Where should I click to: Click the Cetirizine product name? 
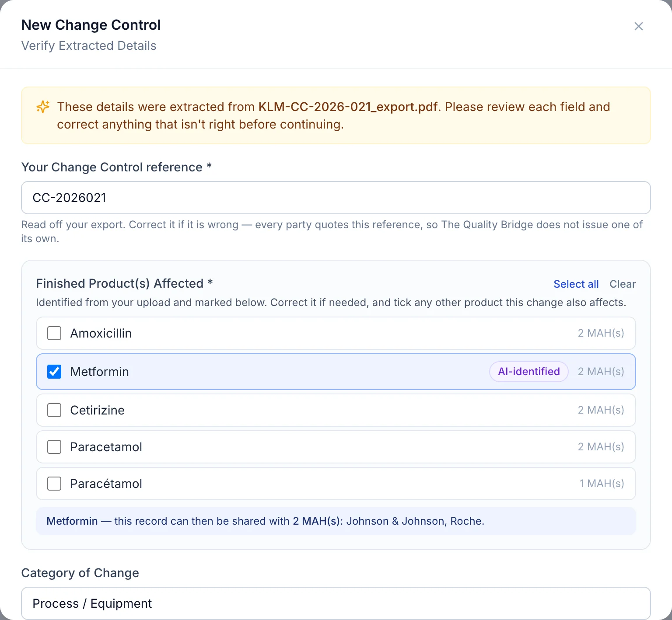pos(98,410)
